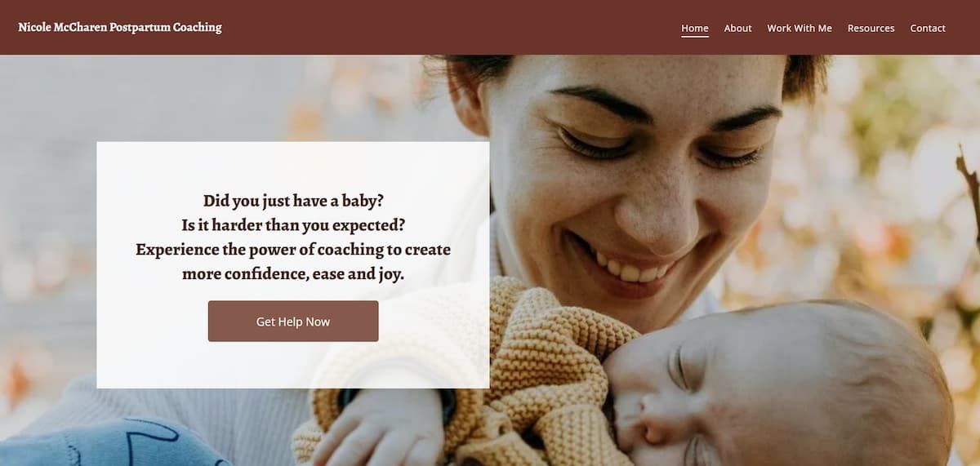Click the "Is it harder than you expected?" line
Screen dimensions: 980x466
click(293, 224)
